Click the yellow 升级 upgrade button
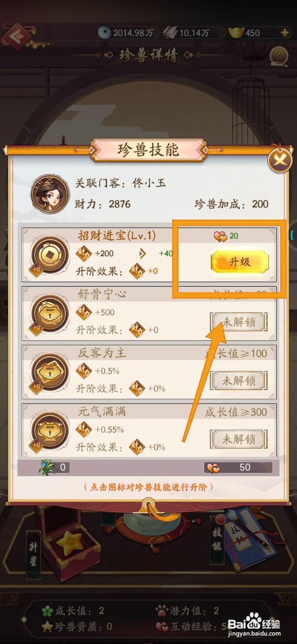 [240, 262]
